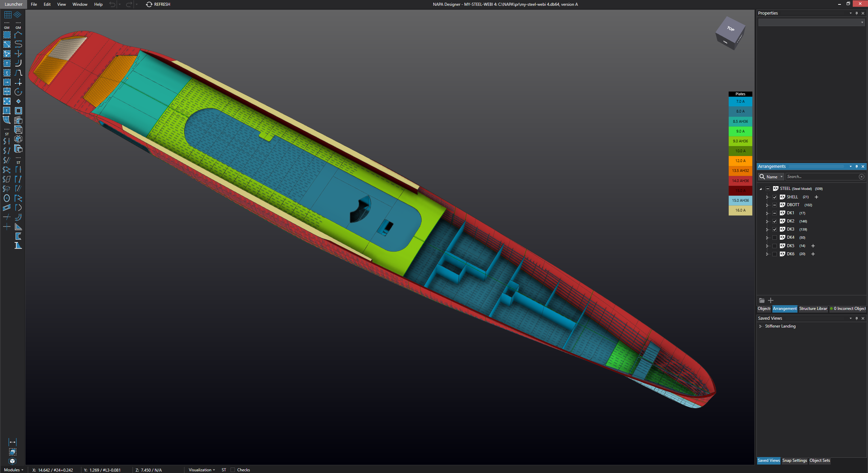Open the Visualization dropdown in status bar

coord(202,470)
